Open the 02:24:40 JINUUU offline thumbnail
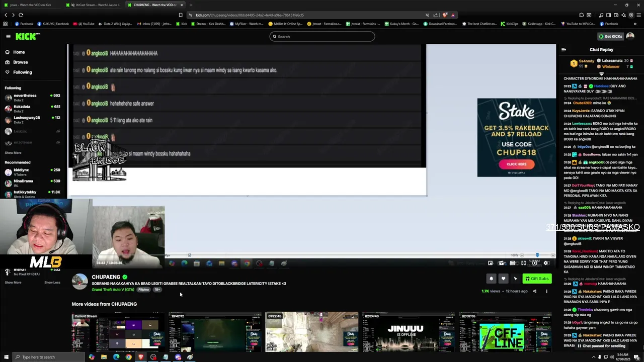This screenshot has width=644, height=362. click(408, 332)
